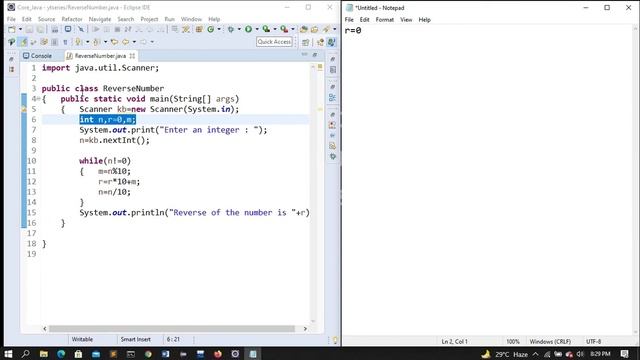Image resolution: width=640 pixels, height=360 pixels.
Task: Focus the Quick Access search field
Action: click(274, 42)
